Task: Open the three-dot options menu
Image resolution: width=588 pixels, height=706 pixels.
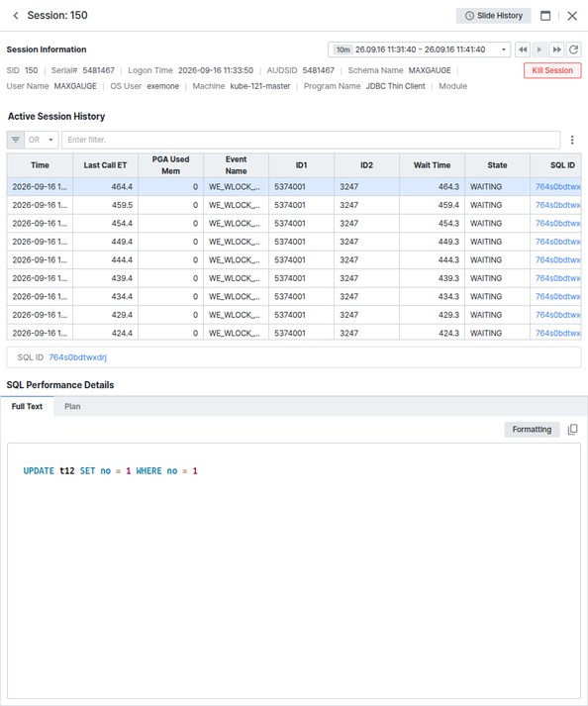Action: click(572, 140)
